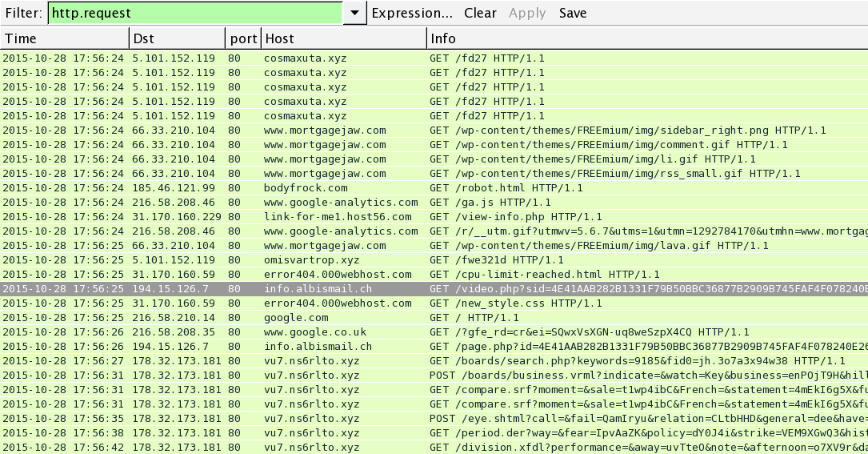
Task: Select the POST /eye.shtml request
Action: click(434, 419)
